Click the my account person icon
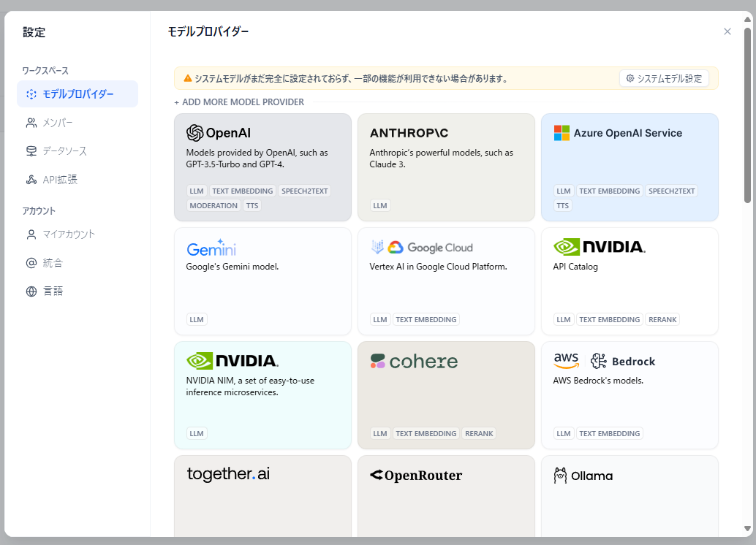 pos(31,235)
